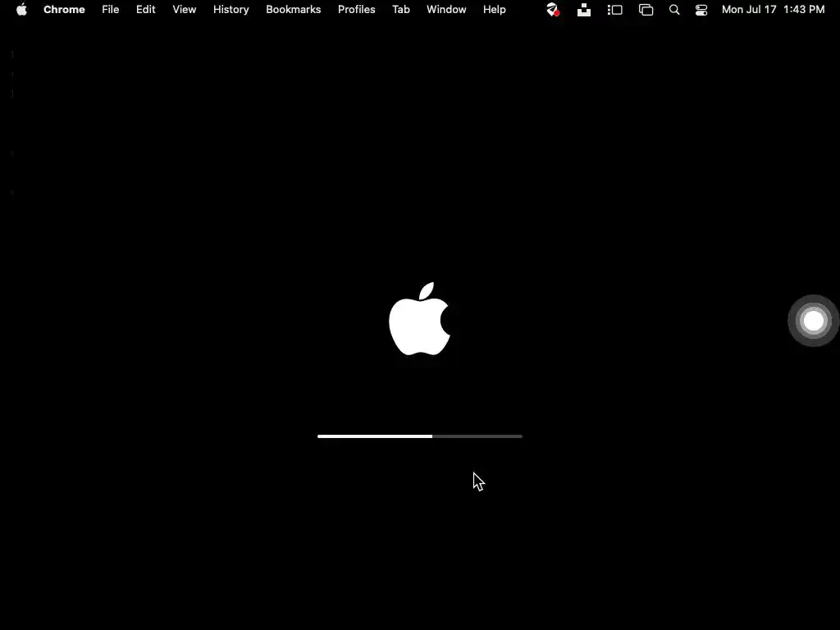Click the date and time Mon Jul 17
Viewport: 840px width, 630px height.
(773, 10)
